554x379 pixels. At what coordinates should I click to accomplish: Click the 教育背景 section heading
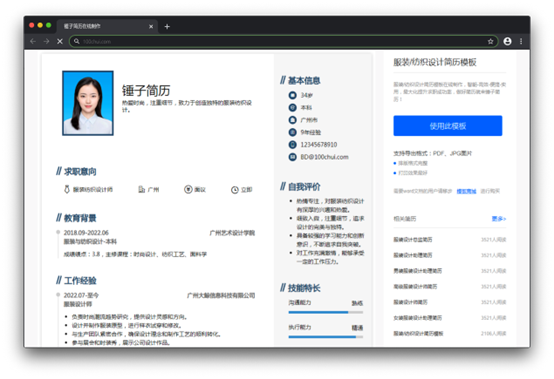80,218
